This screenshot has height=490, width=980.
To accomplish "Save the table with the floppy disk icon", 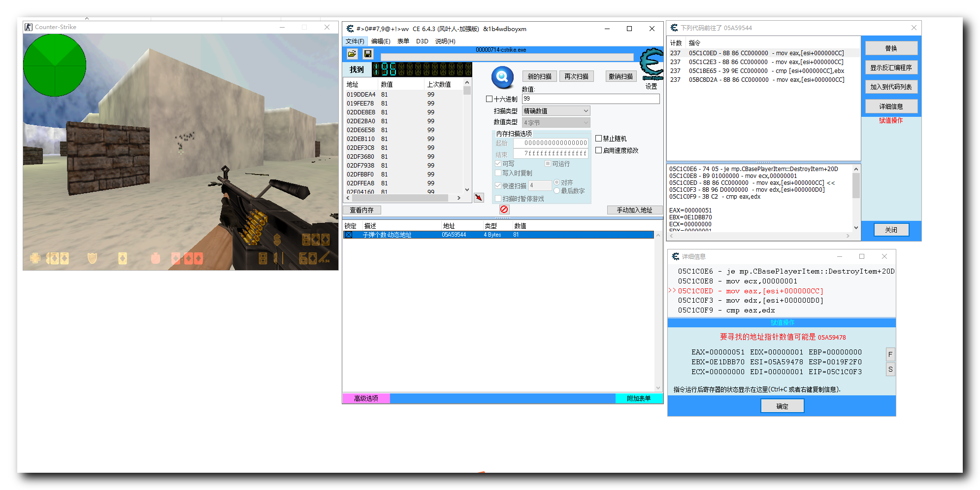I will (368, 54).
